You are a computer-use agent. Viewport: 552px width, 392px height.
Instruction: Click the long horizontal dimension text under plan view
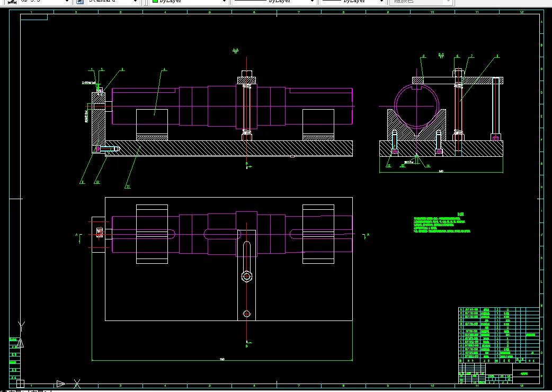pos(222,359)
